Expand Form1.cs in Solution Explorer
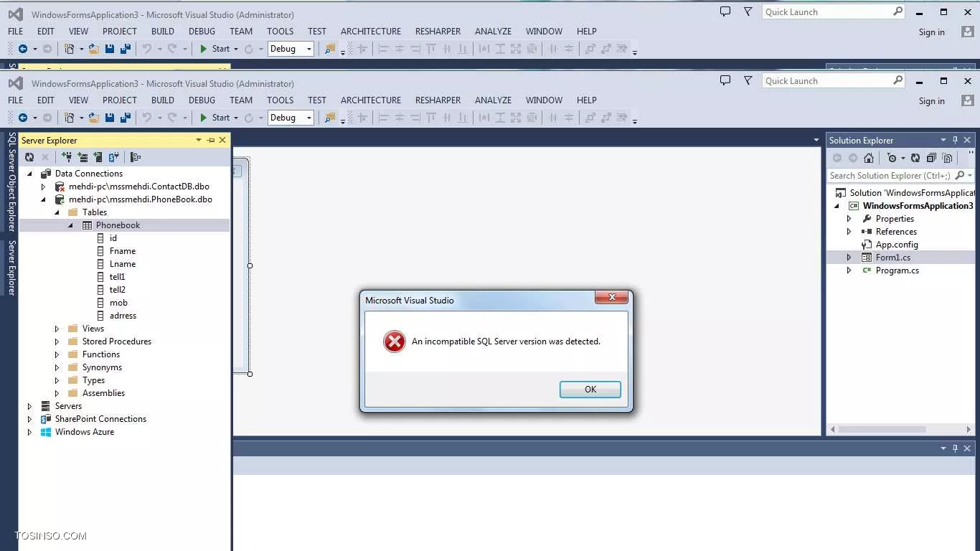 849,258
